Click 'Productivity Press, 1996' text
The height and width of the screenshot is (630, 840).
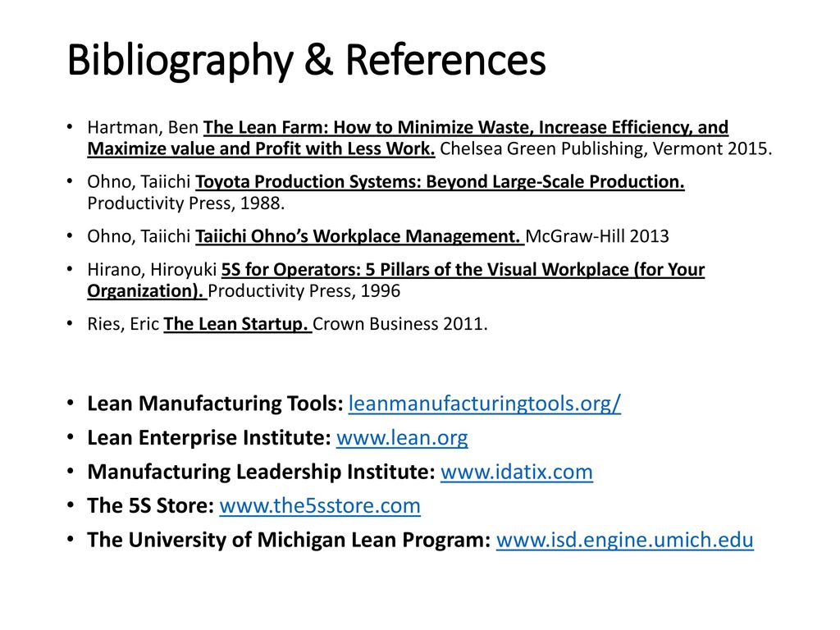point(304,291)
